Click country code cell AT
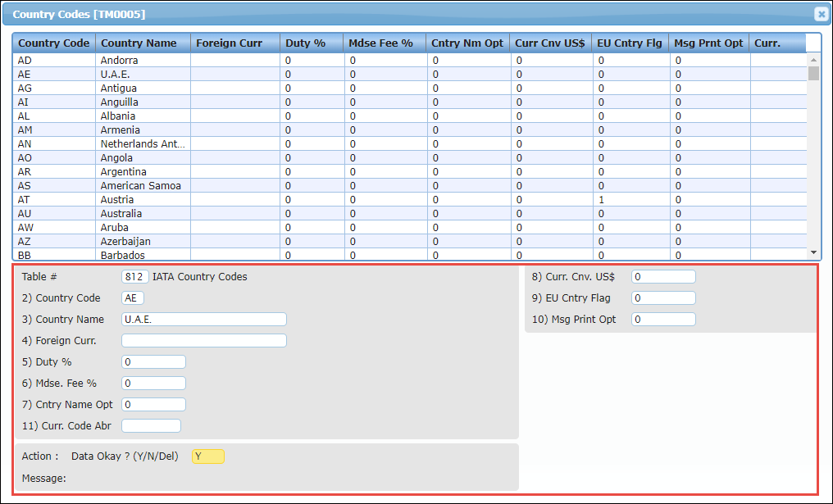833x504 pixels. [54, 200]
